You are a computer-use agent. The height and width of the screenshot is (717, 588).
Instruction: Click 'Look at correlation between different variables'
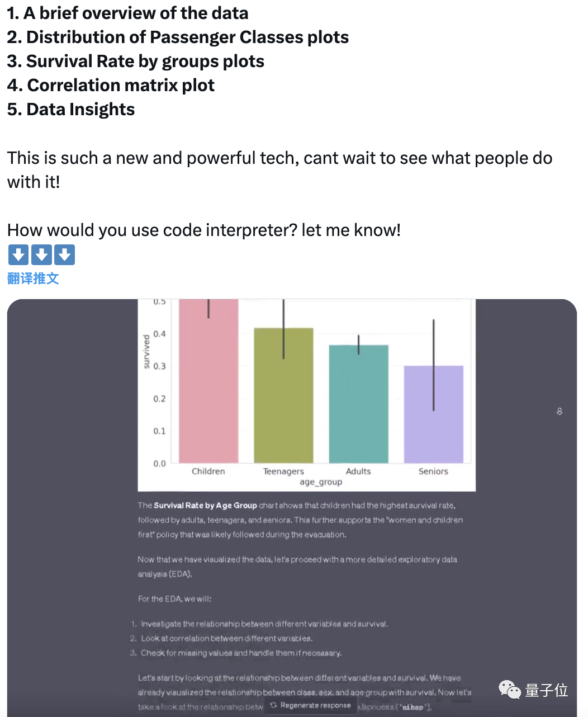pos(226,638)
